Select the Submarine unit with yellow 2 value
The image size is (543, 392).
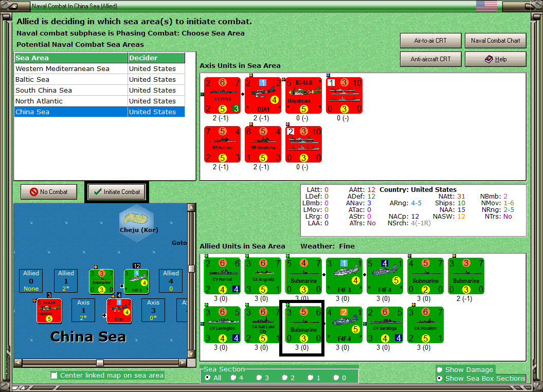pos(426,276)
